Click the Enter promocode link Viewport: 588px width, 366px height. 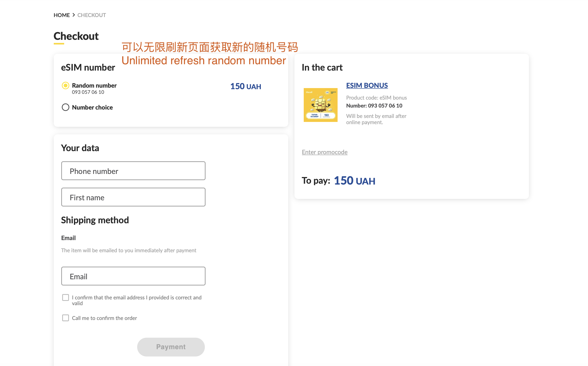point(325,152)
